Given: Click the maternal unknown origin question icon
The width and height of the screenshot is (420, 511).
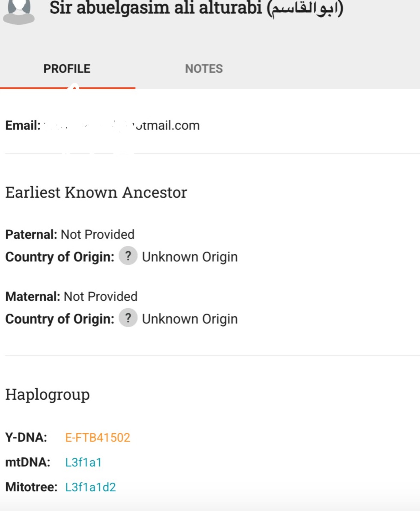Looking at the screenshot, I should [x=128, y=318].
